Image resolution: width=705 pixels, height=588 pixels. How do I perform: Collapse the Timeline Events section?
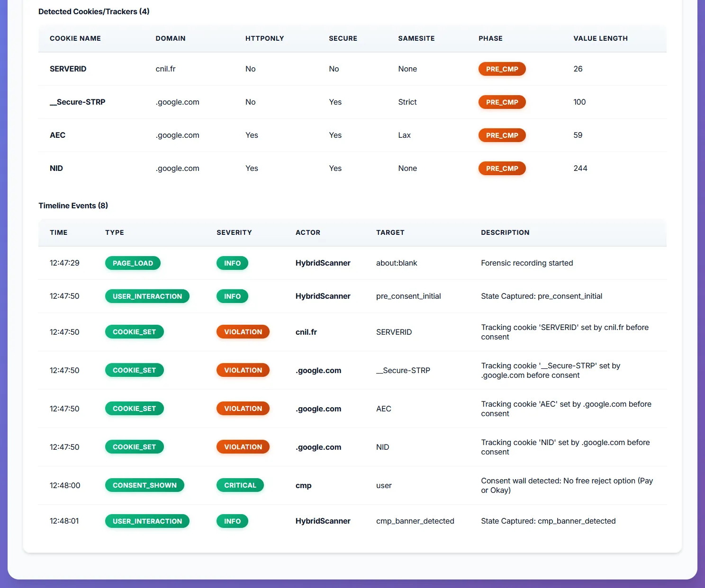(x=73, y=205)
